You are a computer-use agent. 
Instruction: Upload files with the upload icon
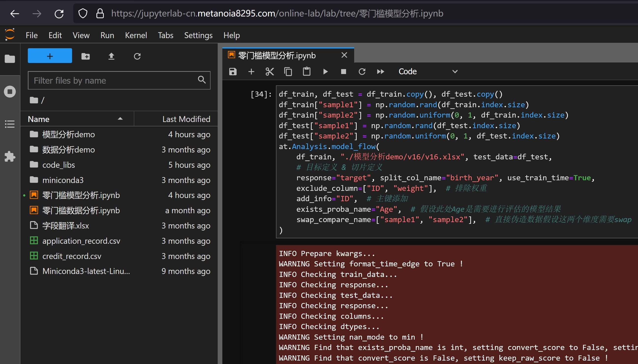111,56
